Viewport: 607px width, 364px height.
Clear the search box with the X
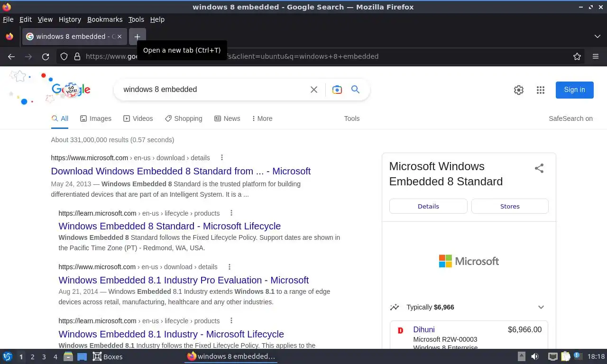tap(314, 90)
